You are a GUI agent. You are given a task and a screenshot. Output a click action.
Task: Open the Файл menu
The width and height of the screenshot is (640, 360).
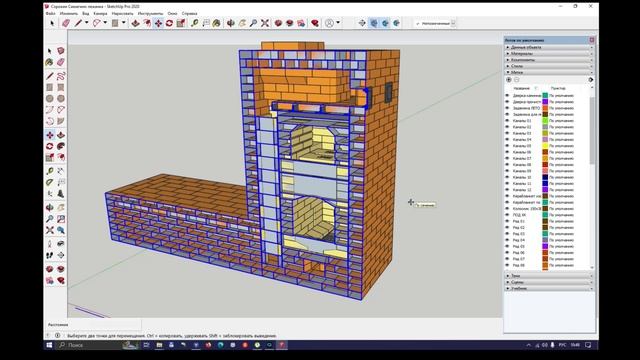click(51, 13)
